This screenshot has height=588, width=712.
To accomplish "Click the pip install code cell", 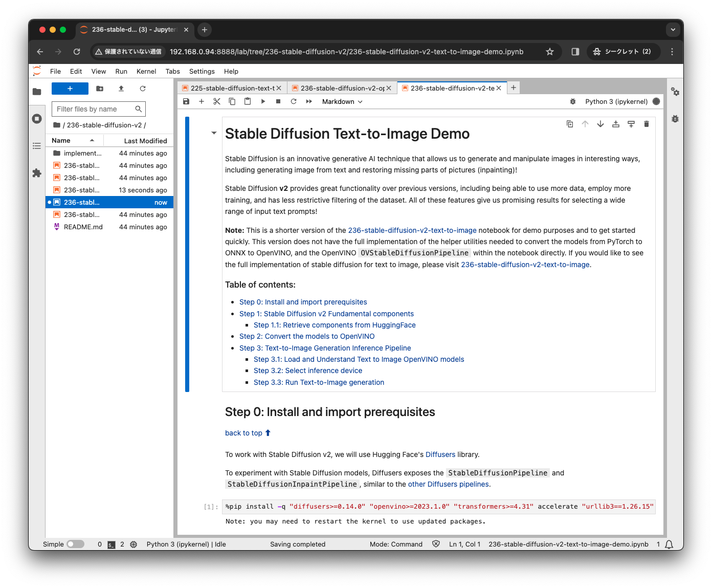I will (x=439, y=507).
